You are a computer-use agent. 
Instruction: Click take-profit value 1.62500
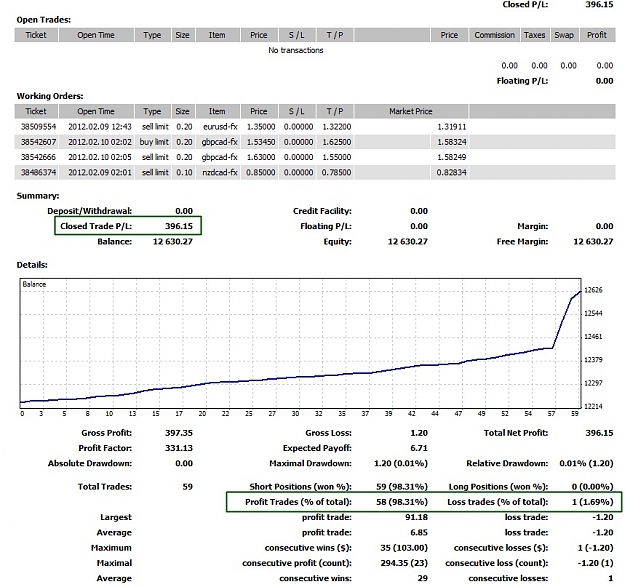click(337, 142)
